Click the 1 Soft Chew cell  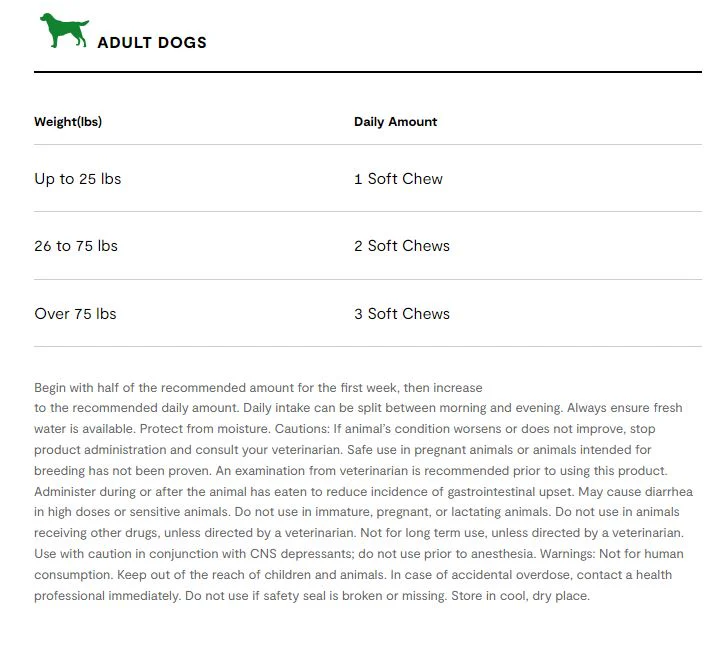[x=398, y=179]
